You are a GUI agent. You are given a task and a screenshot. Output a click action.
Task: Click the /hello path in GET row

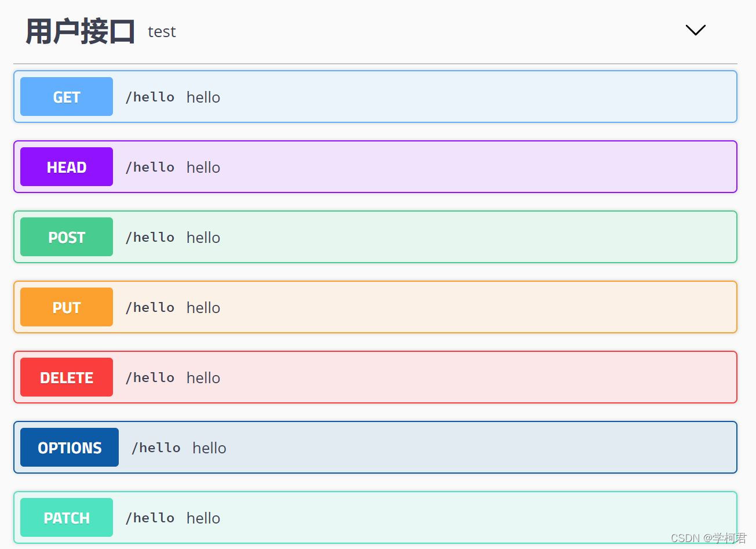pos(150,97)
